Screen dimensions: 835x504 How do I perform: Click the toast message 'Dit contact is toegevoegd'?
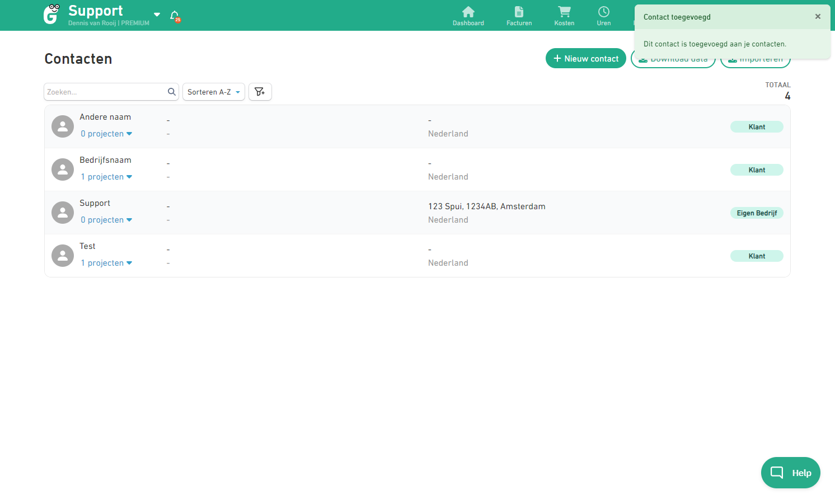point(715,44)
